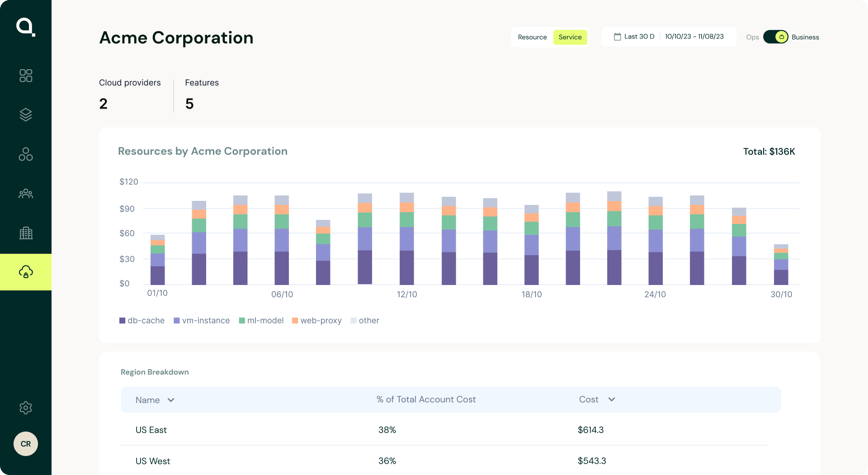Open the stacked layers icon in sidebar
Viewport: 868px width, 475px height.
[x=26, y=115]
